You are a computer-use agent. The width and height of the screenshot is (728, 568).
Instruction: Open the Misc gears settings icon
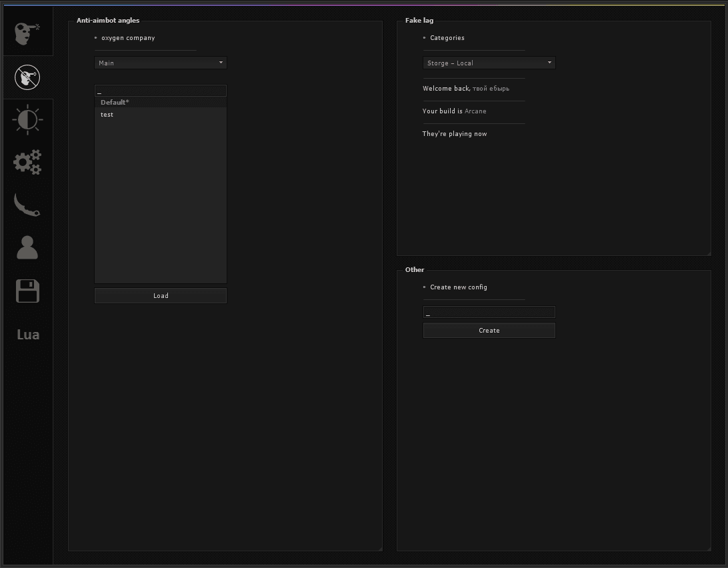[x=27, y=162]
